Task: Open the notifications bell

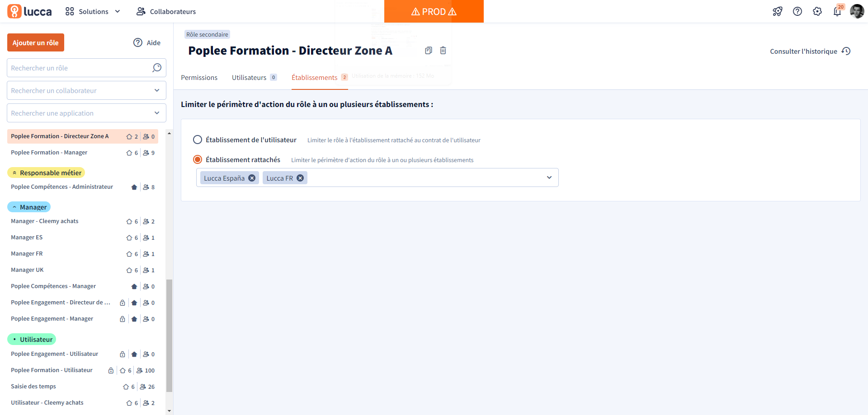Action: tap(837, 11)
